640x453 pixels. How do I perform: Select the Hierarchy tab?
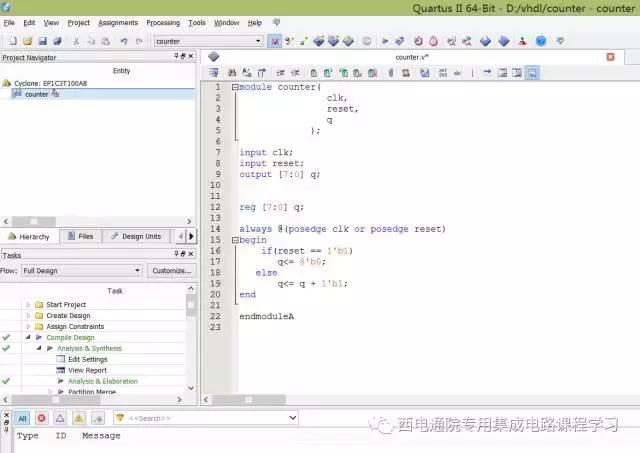pos(29,237)
